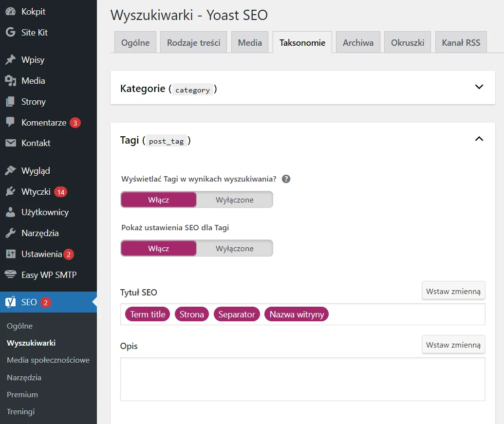The height and width of the screenshot is (424, 504).
Task: Switch to the Archiwa tab
Action: pyautogui.click(x=358, y=42)
